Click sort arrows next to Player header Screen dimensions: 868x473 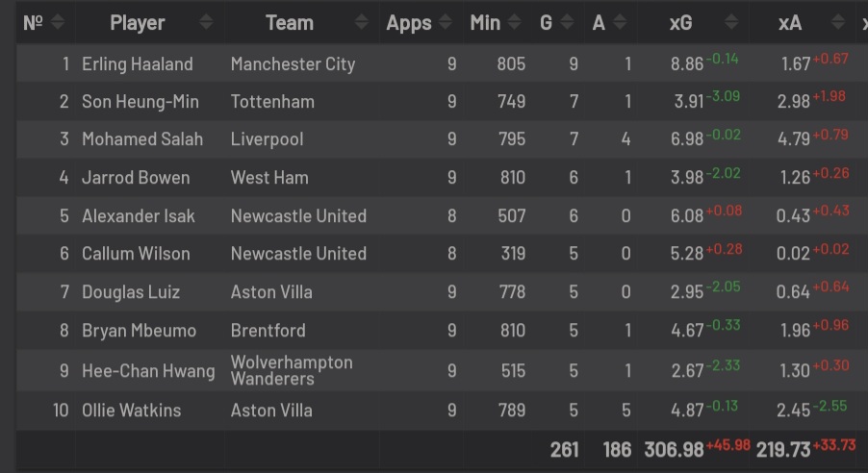tap(206, 22)
